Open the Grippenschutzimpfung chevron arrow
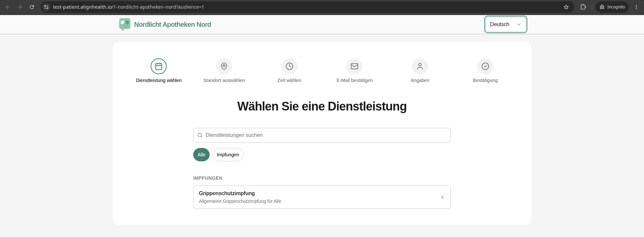The height and width of the screenshot is (237, 644). pos(442,197)
